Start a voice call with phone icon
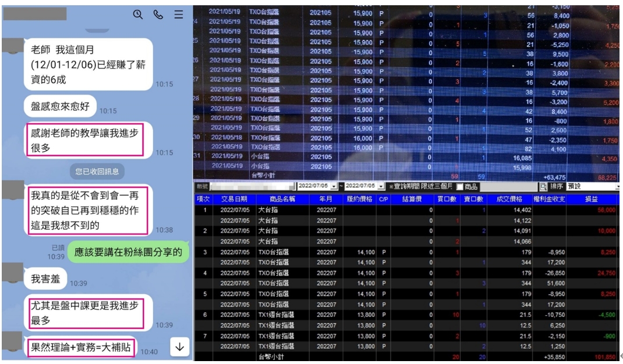This screenshot has width=623, height=364. tap(158, 15)
